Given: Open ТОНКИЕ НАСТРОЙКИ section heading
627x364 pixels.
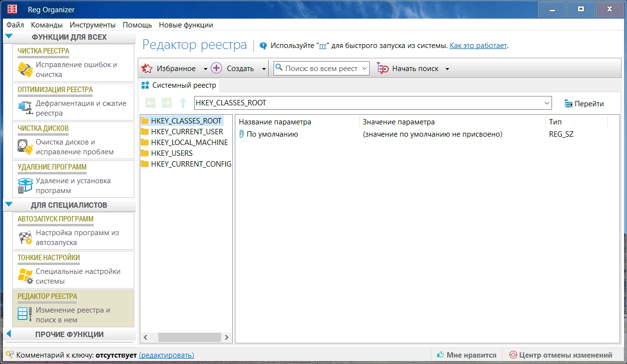Looking at the screenshot, I should [49, 258].
